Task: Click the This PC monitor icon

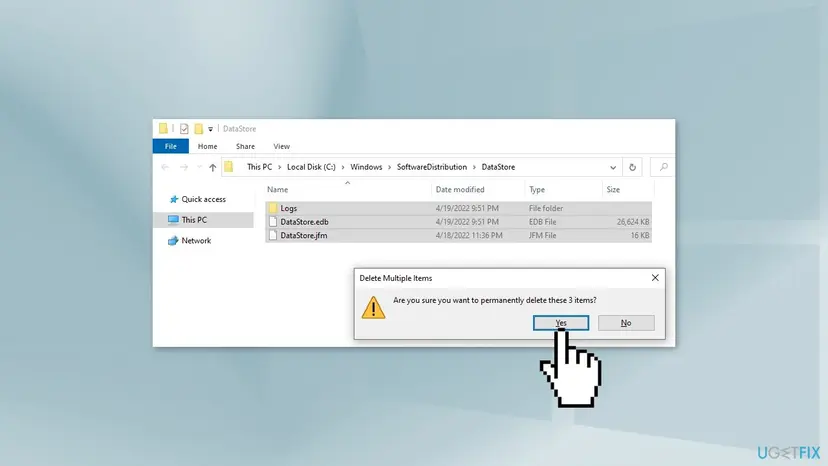Action: coord(173,220)
